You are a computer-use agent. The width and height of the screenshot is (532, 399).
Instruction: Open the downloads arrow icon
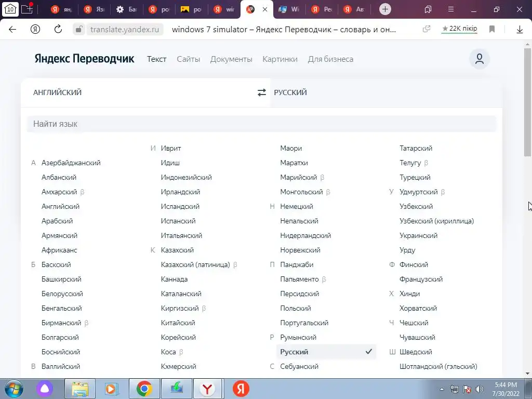click(520, 30)
